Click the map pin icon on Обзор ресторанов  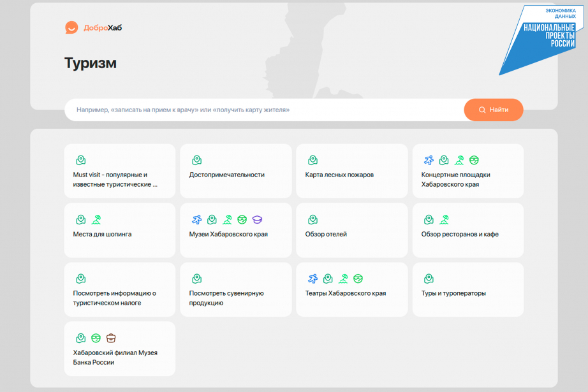[x=429, y=220]
